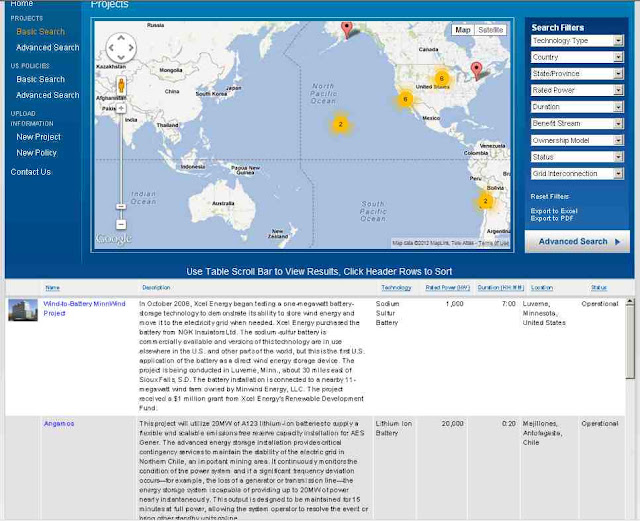Open the Rated Power filter dropdown
Screen dimensions: 640x521
pyautogui.click(x=577, y=90)
